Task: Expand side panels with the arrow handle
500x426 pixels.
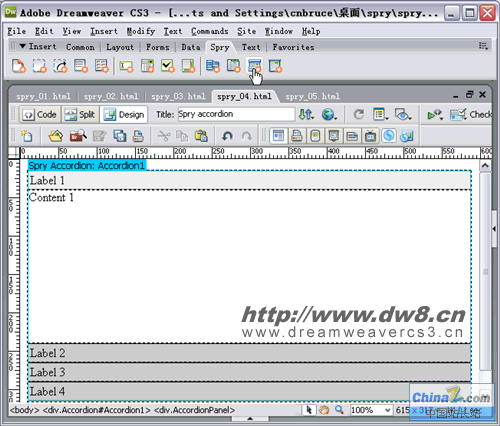Action: [494, 229]
